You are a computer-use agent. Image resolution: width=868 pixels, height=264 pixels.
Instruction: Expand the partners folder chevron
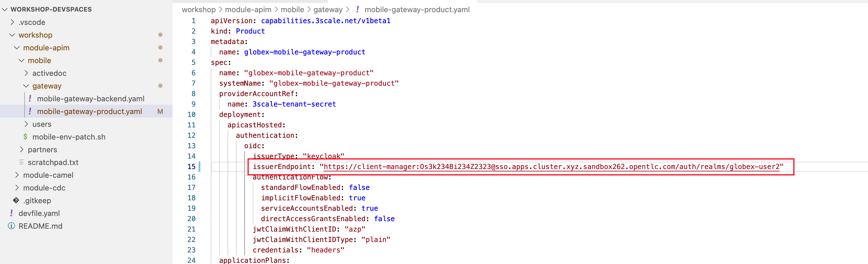(21, 149)
